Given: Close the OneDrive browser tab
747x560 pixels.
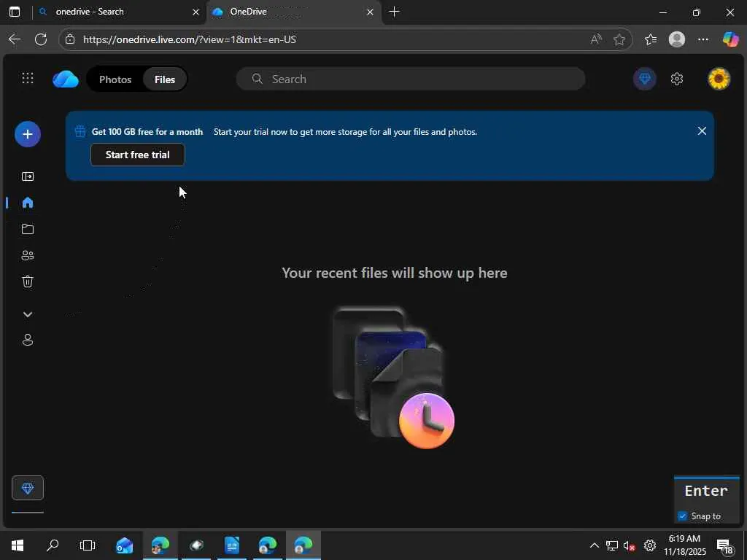Looking at the screenshot, I should click(x=370, y=12).
